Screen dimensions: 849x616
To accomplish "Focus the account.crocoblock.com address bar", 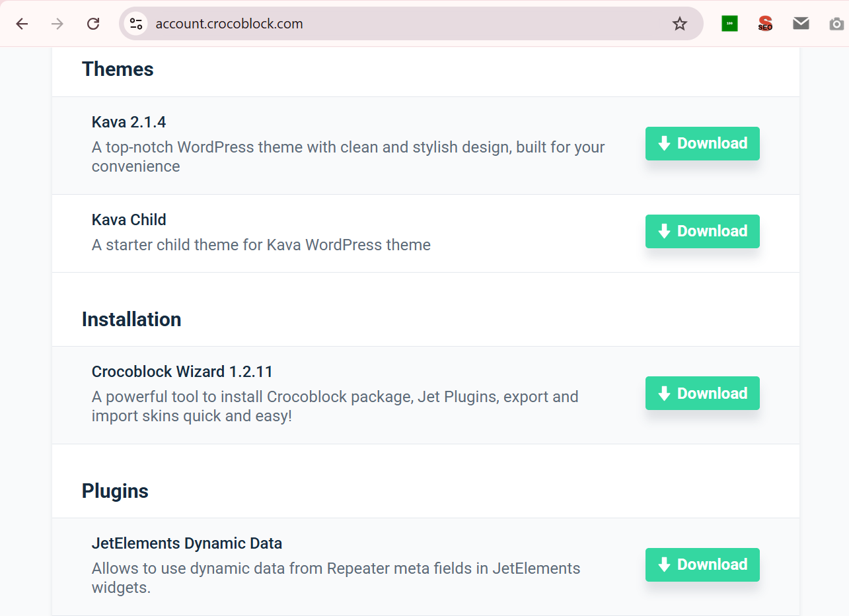I will (396, 24).
